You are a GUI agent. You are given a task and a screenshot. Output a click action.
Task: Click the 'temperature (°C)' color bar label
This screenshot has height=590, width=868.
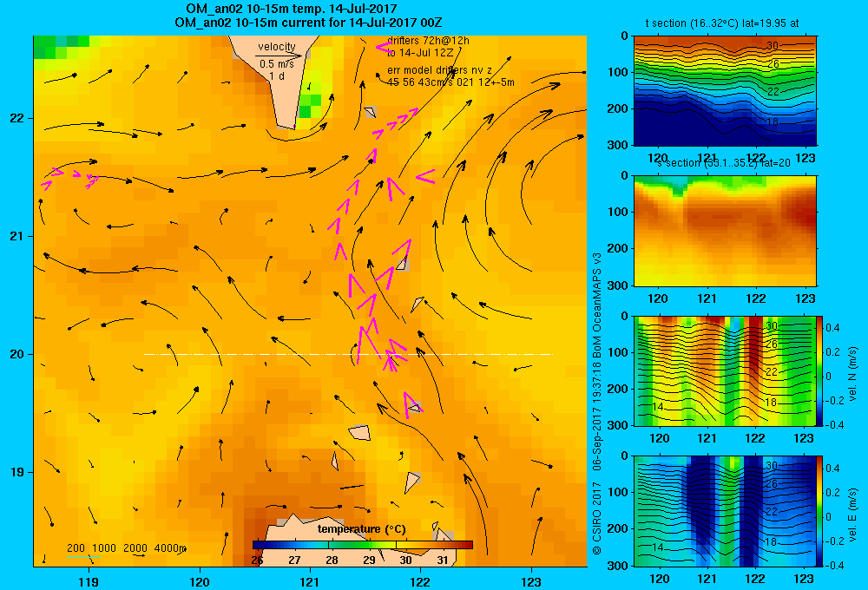[361, 529]
